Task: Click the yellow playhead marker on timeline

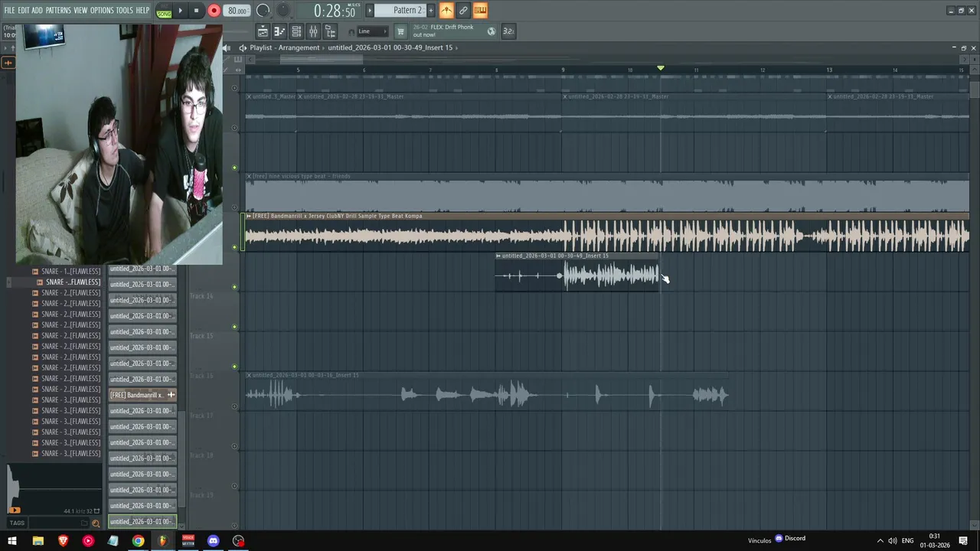Action: (x=661, y=68)
